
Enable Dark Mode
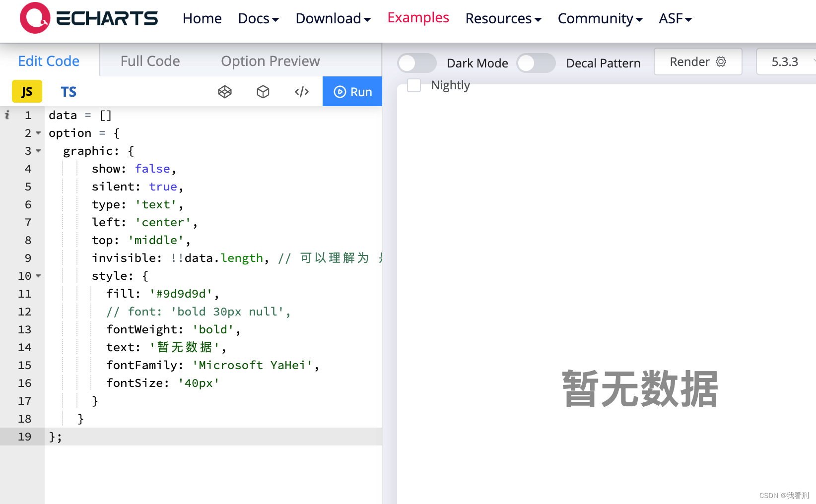(416, 63)
